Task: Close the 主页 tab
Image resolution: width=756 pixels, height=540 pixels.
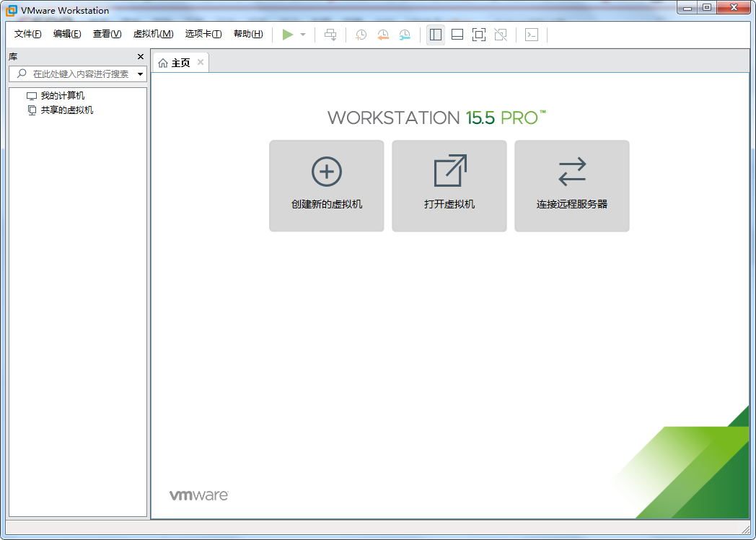Action: (x=201, y=62)
